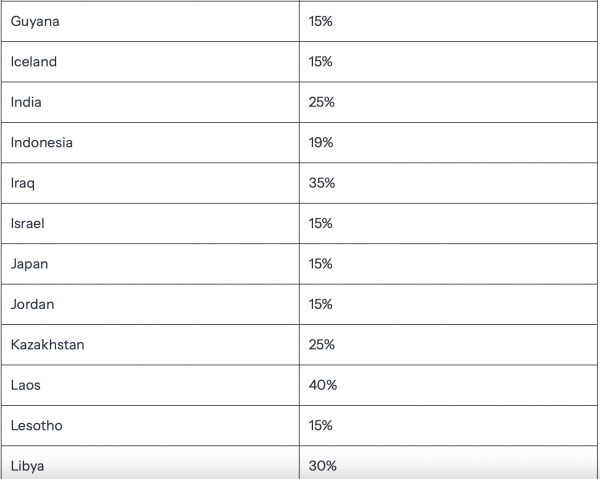Click the Lesotho table cell
The width and height of the screenshot is (600, 479).
click(x=36, y=425)
